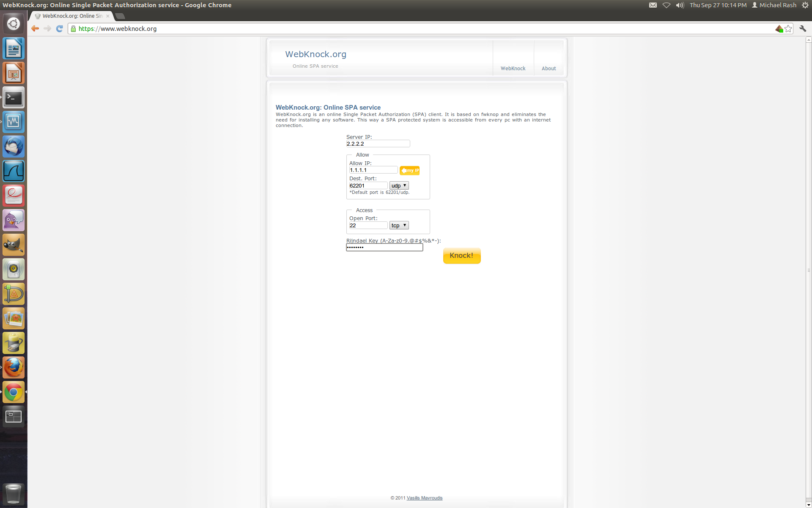Select the WebKnock navigation tab
The image size is (812, 508).
point(513,68)
